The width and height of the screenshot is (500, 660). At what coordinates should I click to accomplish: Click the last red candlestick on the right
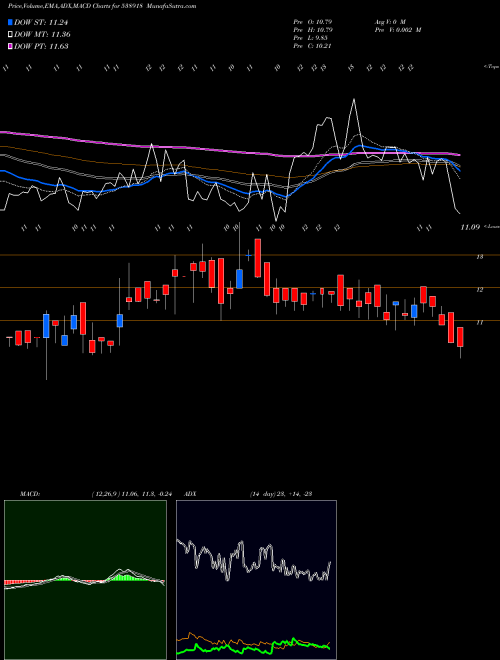(x=460, y=337)
